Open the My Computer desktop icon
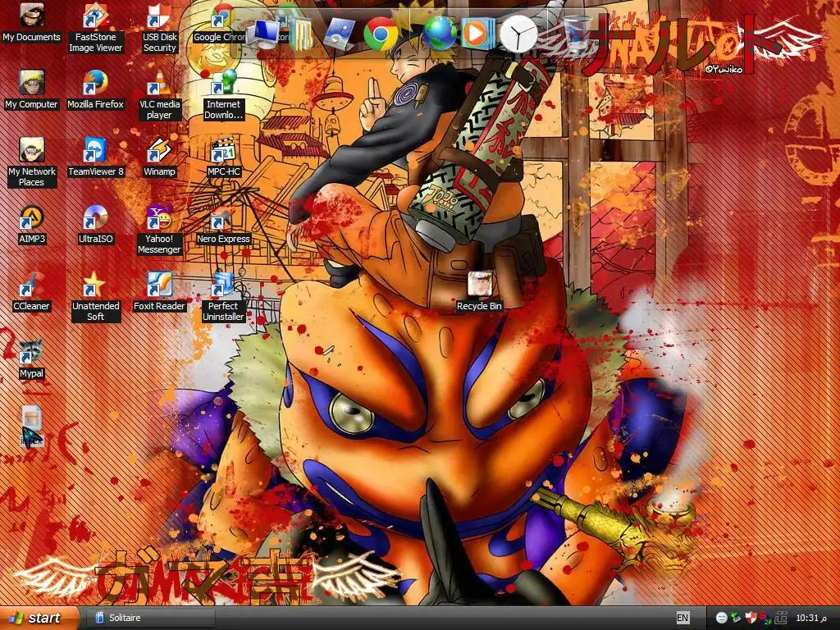Image resolution: width=840 pixels, height=630 pixels. click(x=32, y=90)
